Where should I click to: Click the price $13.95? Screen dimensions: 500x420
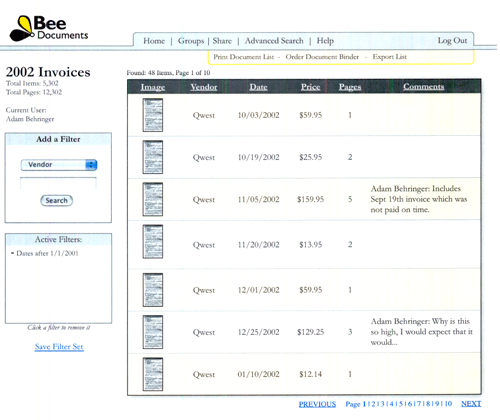coord(310,245)
